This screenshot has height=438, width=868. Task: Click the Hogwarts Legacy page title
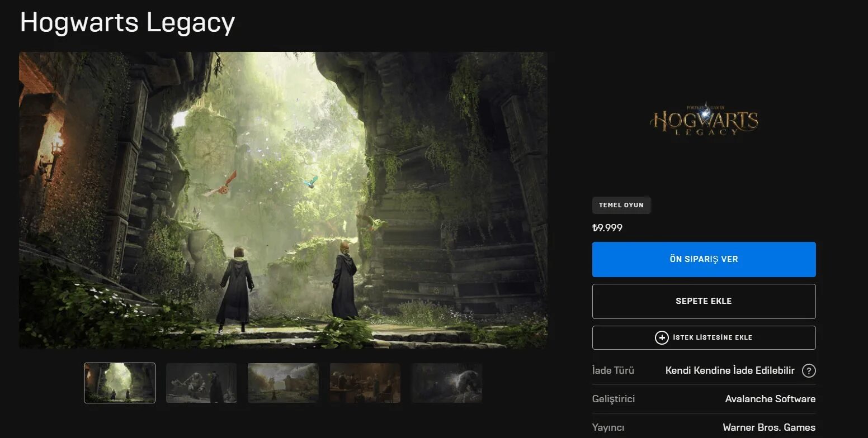[128, 22]
